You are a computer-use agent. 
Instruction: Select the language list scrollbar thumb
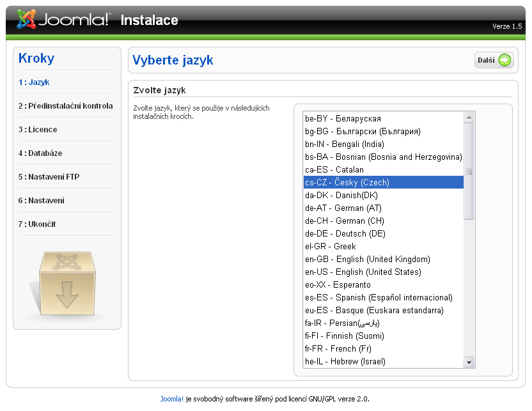click(469, 171)
